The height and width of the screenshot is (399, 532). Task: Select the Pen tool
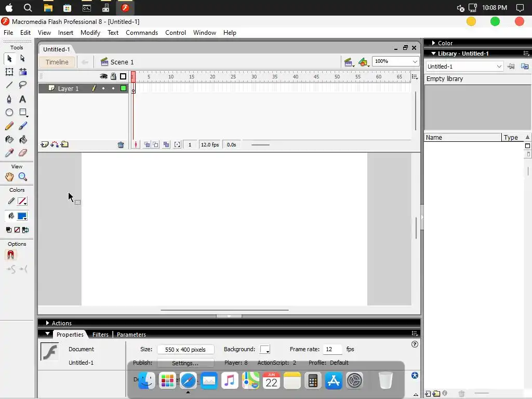point(9,99)
